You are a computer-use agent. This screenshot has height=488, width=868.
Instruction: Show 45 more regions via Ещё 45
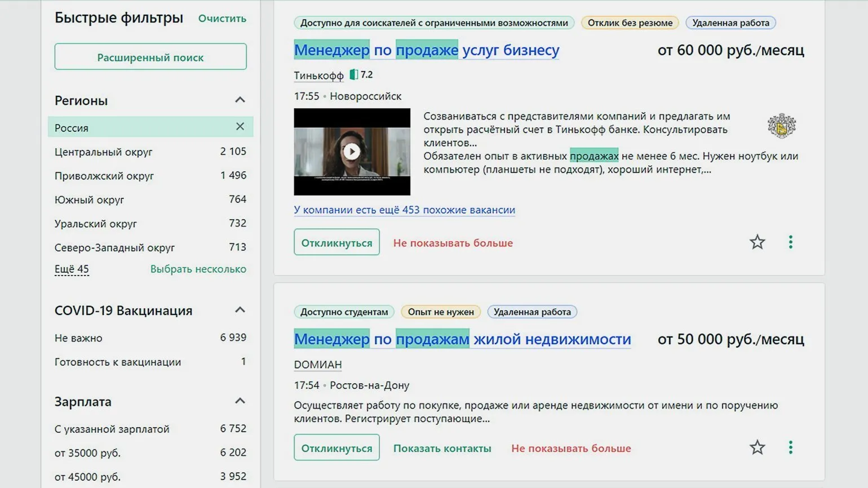click(x=72, y=269)
